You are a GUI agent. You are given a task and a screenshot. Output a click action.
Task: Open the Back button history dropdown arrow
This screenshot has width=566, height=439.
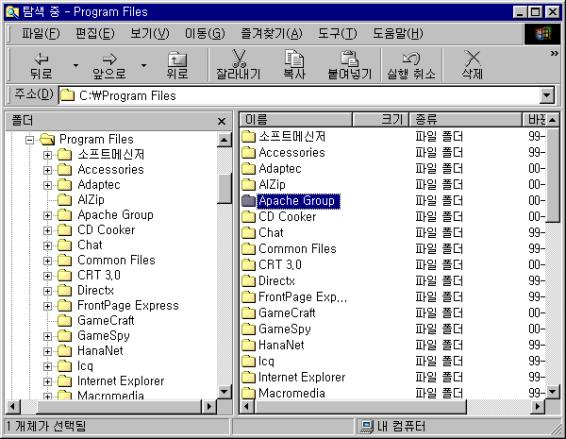point(75,65)
